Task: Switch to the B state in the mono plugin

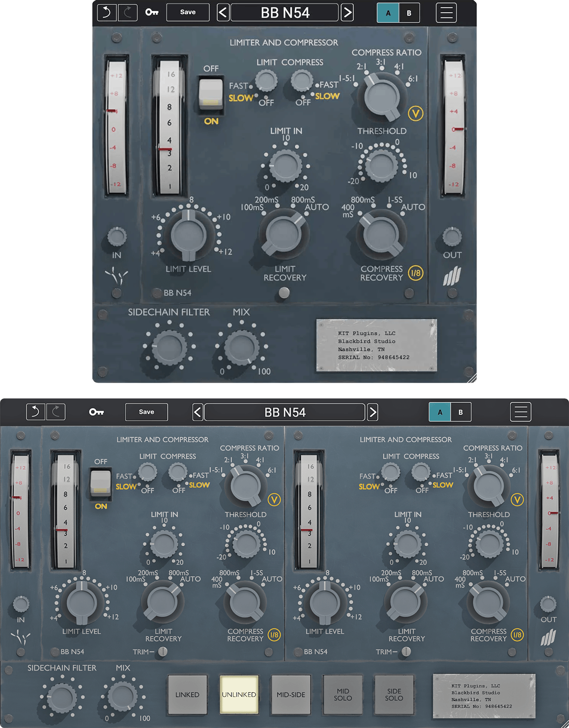Action: 409,13
